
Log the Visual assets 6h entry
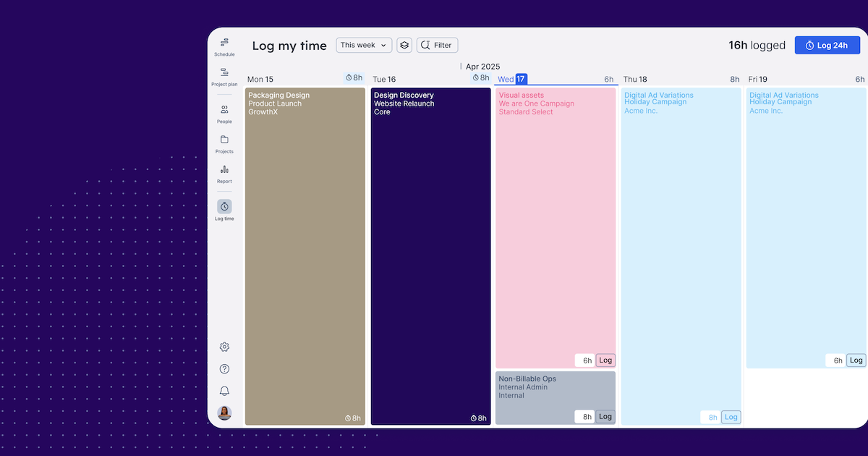(x=605, y=360)
